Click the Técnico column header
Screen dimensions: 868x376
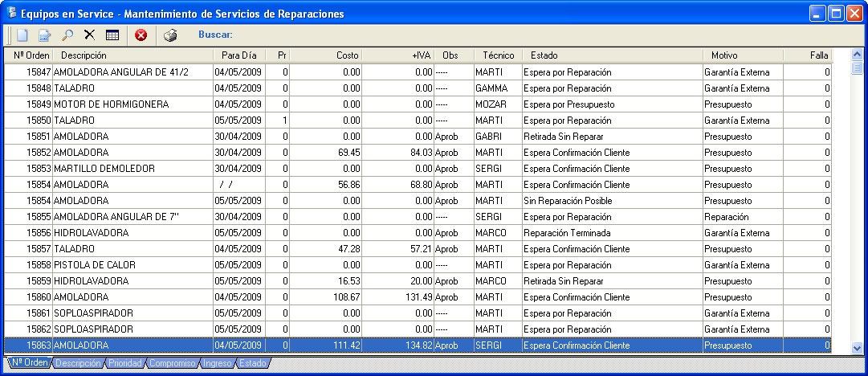[x=498, y=55]
